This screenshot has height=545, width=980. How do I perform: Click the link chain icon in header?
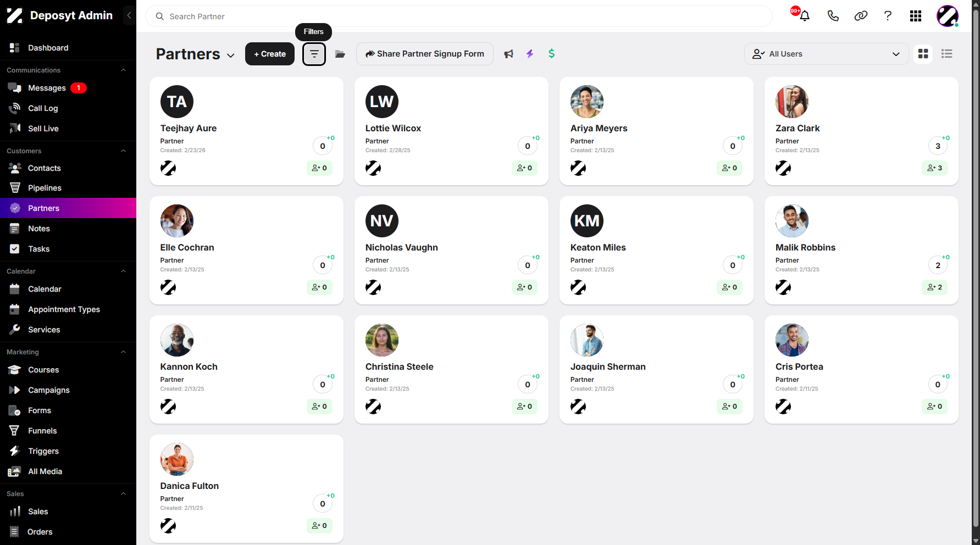pos(861,16)
